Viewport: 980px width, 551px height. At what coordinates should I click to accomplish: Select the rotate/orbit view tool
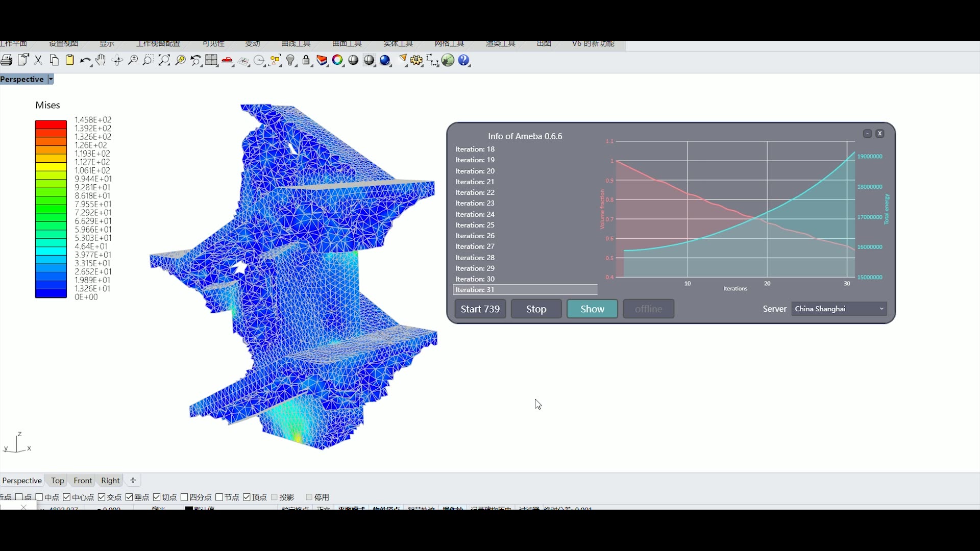[117, 61]
